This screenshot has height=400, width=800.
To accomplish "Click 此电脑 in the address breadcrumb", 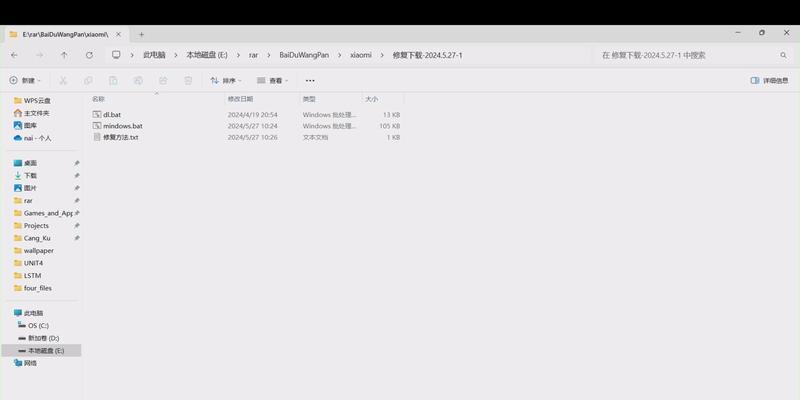I will tap(154, 55).
